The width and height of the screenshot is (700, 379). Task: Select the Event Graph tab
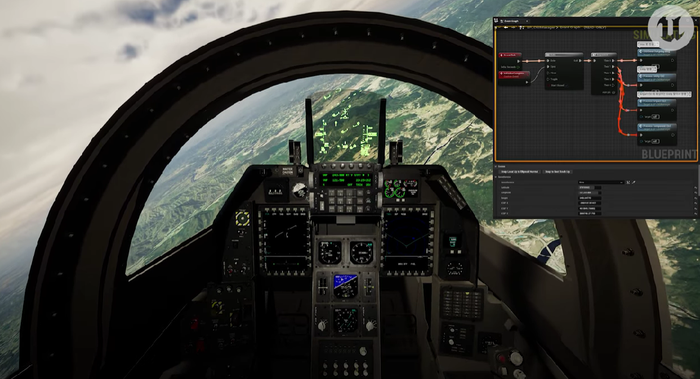[x=514, y=21]
